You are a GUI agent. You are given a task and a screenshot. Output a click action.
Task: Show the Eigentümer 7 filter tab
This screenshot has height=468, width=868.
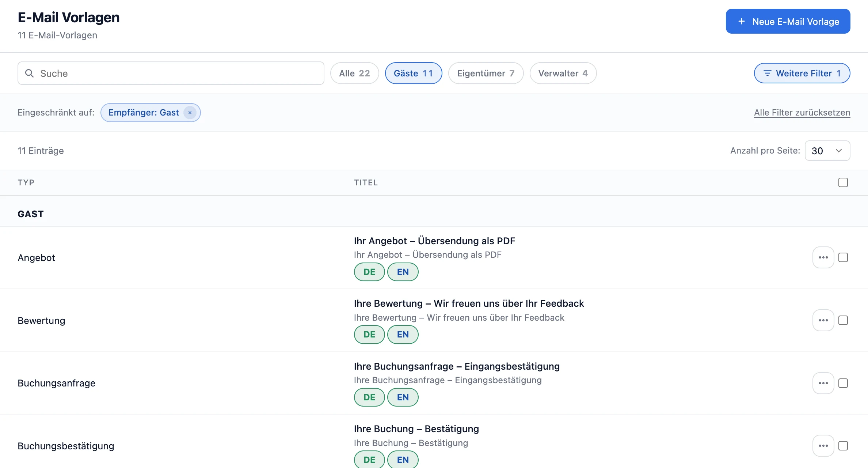[486, 73]
